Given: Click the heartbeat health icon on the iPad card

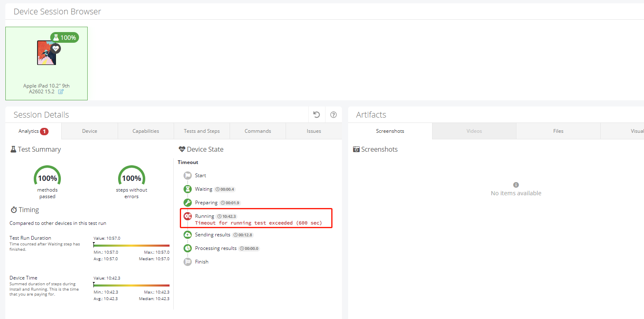Looking at the screenshot, I should 55,49.
